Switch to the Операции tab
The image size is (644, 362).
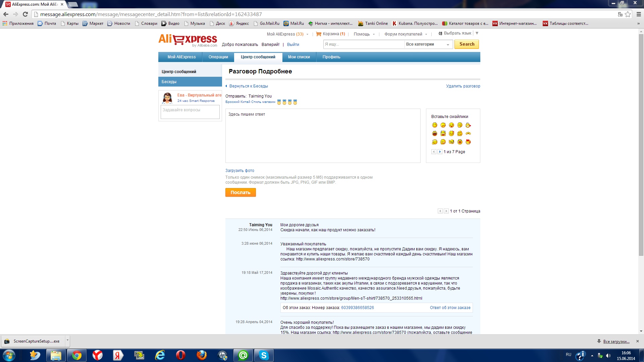coord(218,57)
